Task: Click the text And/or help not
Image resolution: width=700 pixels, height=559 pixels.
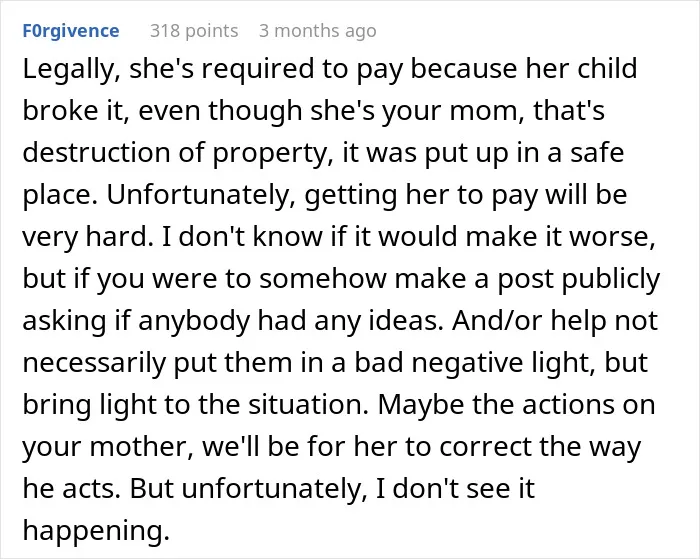Action: pyautogui.click(x=555, y=320)
